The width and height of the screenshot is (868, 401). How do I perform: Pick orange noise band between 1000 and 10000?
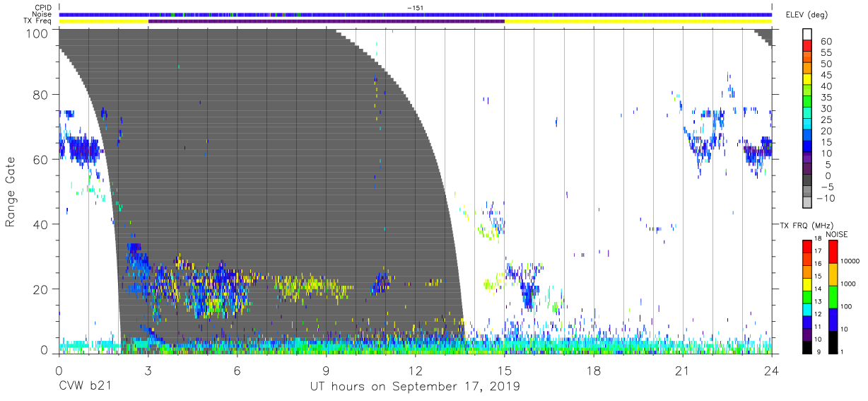832,274
